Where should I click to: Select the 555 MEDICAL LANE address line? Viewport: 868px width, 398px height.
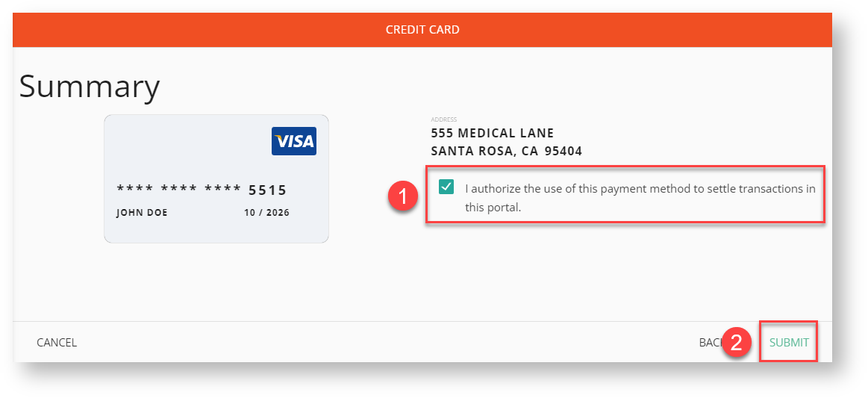point(492,134)
